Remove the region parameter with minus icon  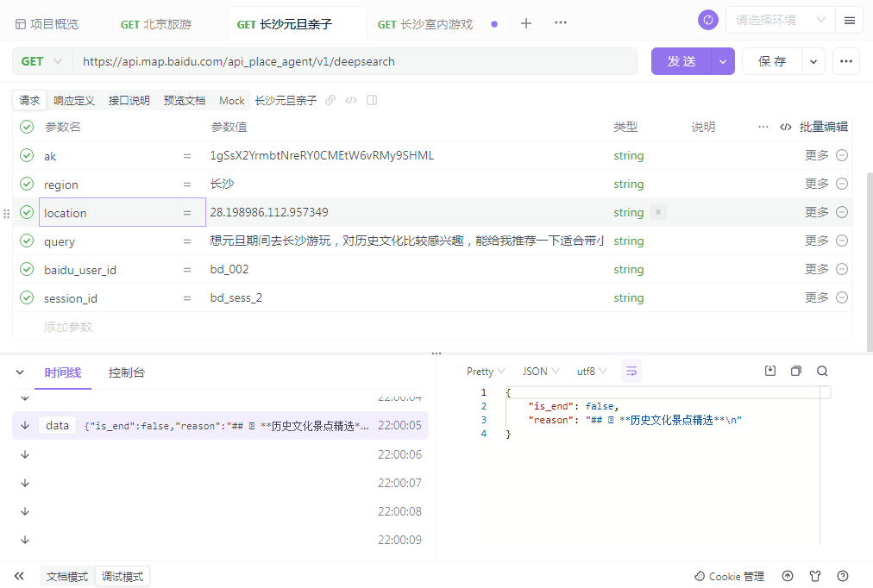point(842,184)
